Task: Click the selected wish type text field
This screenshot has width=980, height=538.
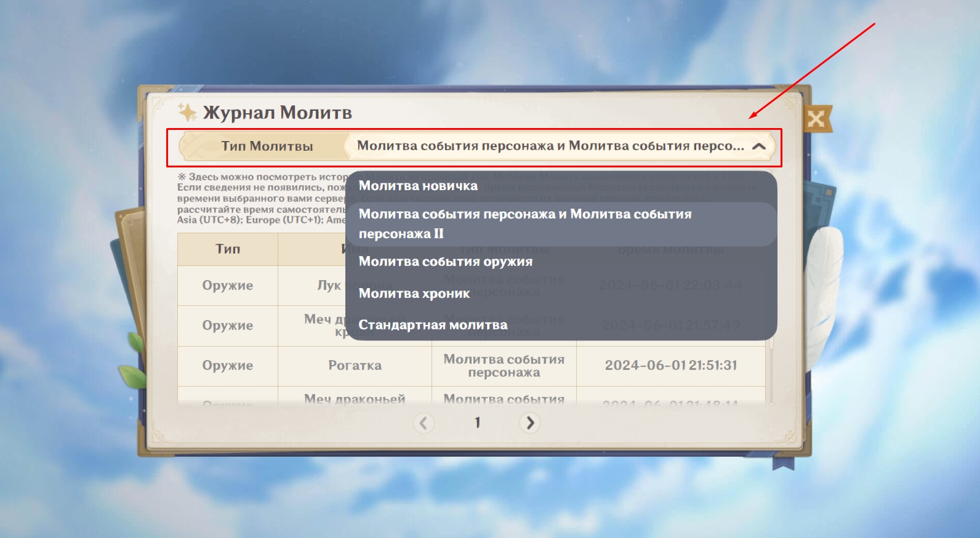Action: coord(550,147)
